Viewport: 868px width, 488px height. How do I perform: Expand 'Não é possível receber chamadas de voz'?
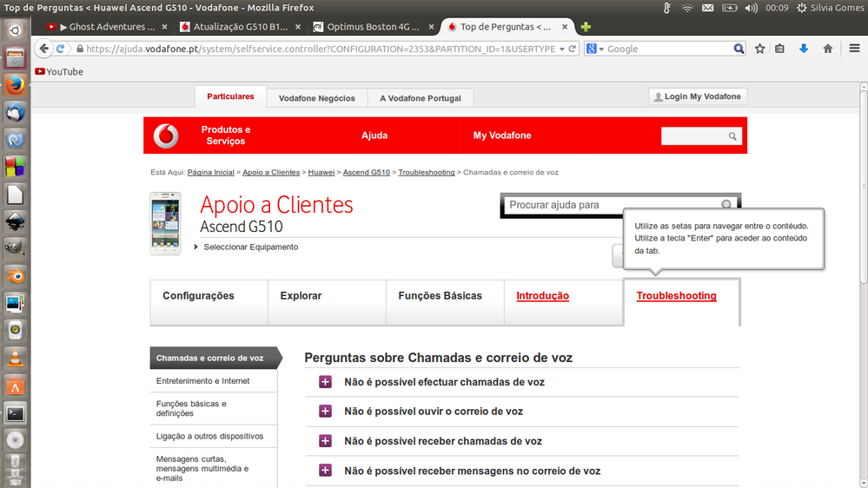(325, 441)
